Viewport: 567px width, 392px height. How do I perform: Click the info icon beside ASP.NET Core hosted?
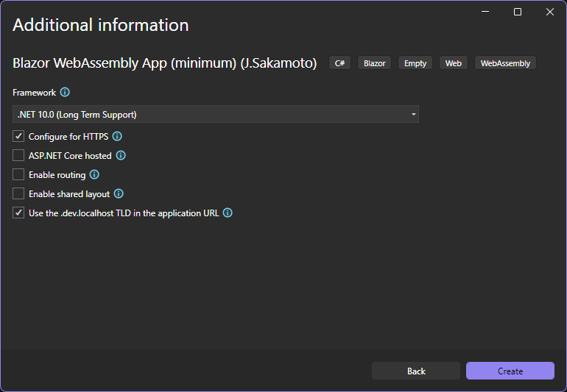(x=121, y=155)
